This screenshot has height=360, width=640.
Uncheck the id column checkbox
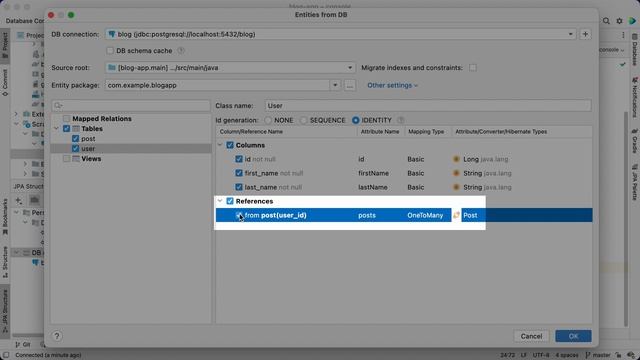pos(239,159)
